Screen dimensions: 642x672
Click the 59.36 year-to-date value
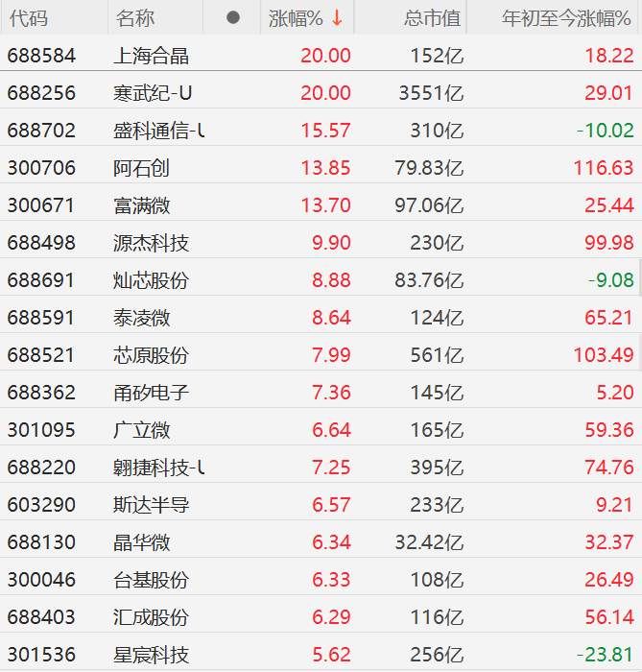pos(609,430)
